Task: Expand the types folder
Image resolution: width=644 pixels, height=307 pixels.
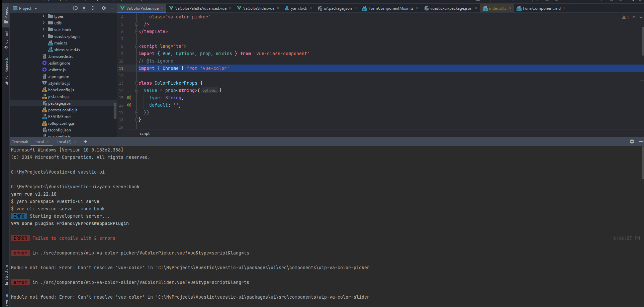Action: click(43, 16)
